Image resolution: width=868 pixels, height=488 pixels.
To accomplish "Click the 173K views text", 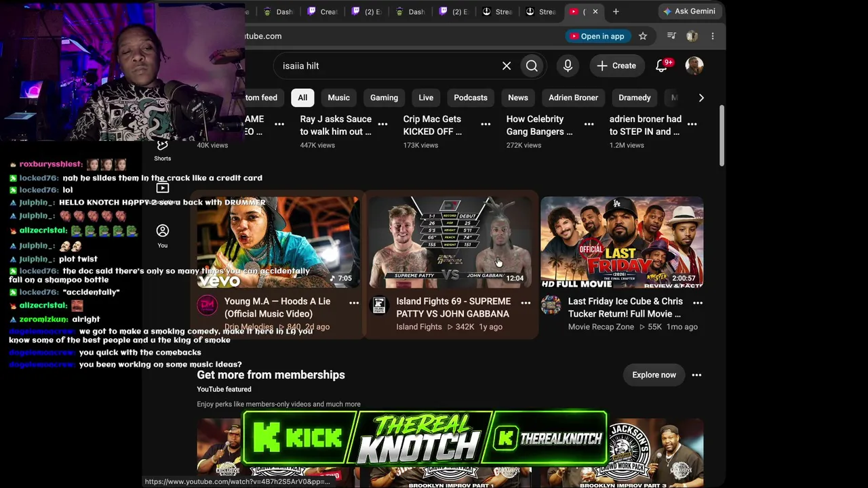I will 420,145.
